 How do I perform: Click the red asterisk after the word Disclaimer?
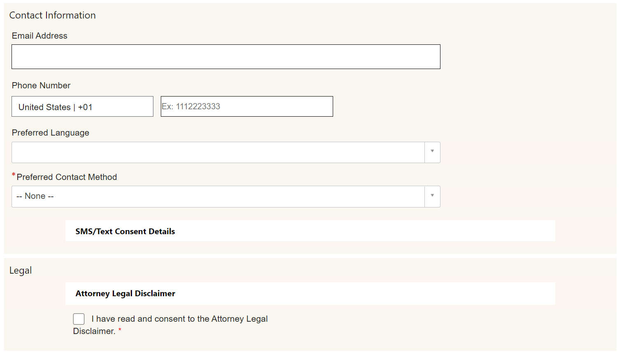point(120,329)
